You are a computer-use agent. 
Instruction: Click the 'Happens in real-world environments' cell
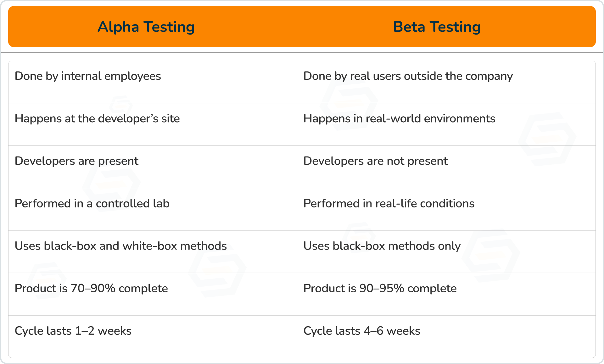399,119
